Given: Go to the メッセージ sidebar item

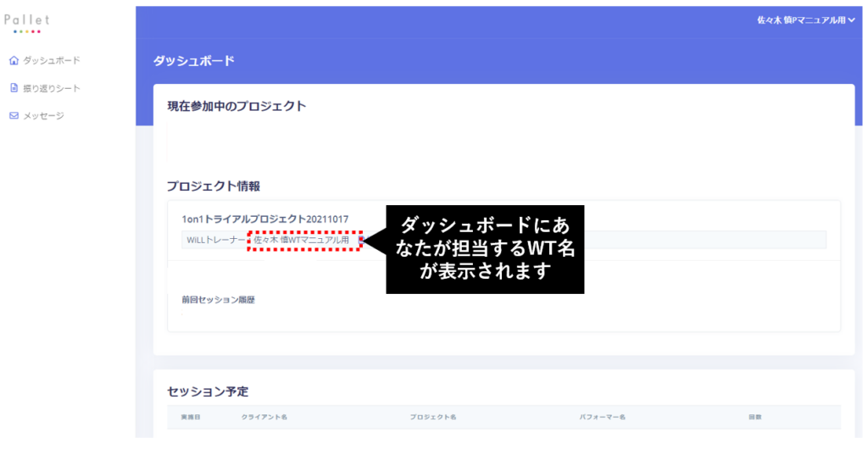Looking at the screenshot, I should 43,115.
